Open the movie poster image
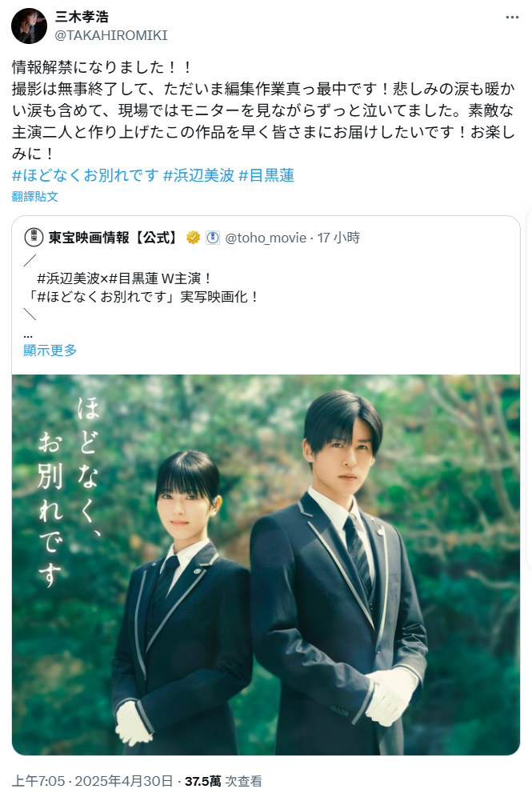The height and width of the screenshot is (797, 532). pos(266,565)
